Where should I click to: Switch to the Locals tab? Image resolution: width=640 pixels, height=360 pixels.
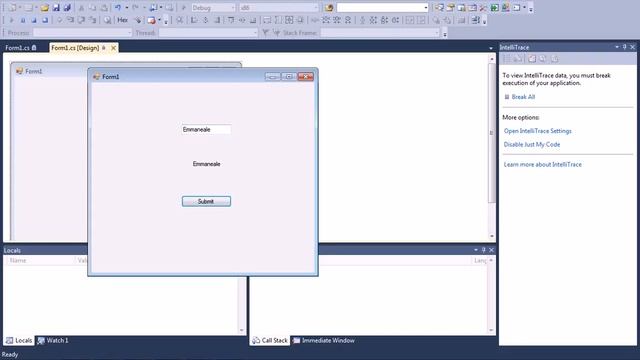[19, 340]
